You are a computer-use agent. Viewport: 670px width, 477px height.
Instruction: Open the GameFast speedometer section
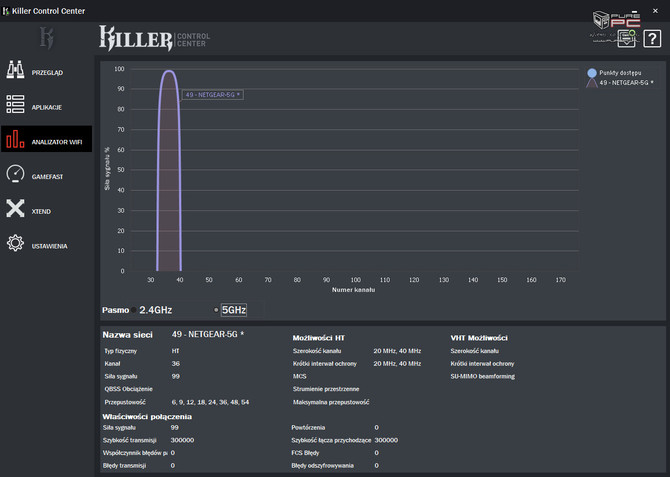tap(47, 176)
